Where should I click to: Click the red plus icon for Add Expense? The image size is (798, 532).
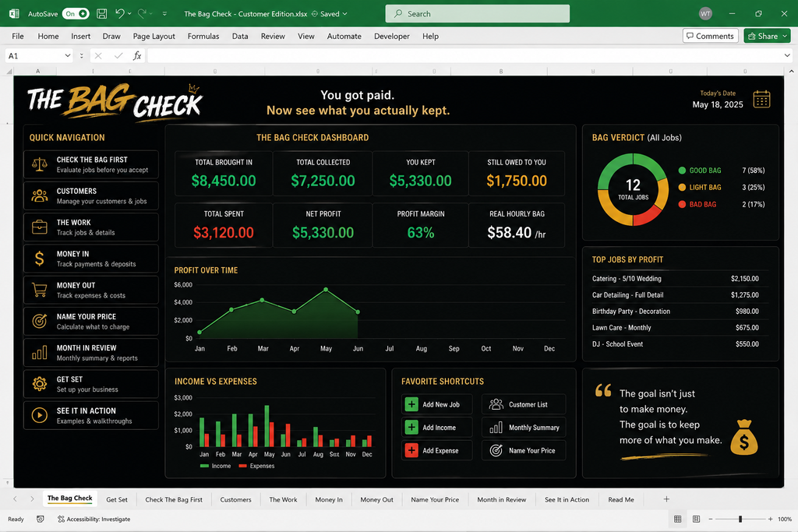tap(411, 450)
